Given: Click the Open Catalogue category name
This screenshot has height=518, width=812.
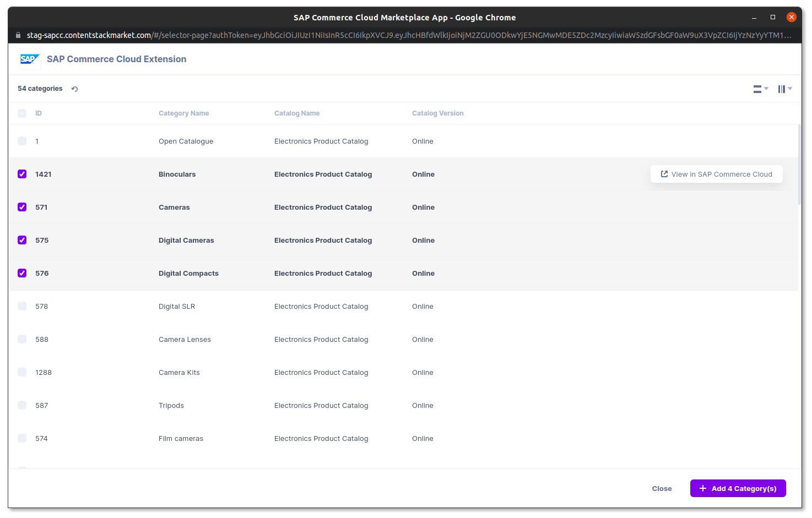Looking at the screenshot, I should [x=186, y=141].
